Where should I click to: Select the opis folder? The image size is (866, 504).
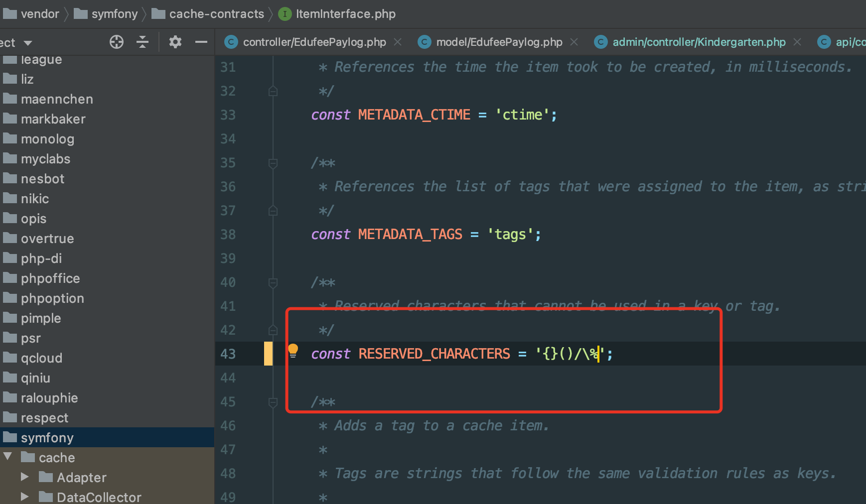pos(107,218)
